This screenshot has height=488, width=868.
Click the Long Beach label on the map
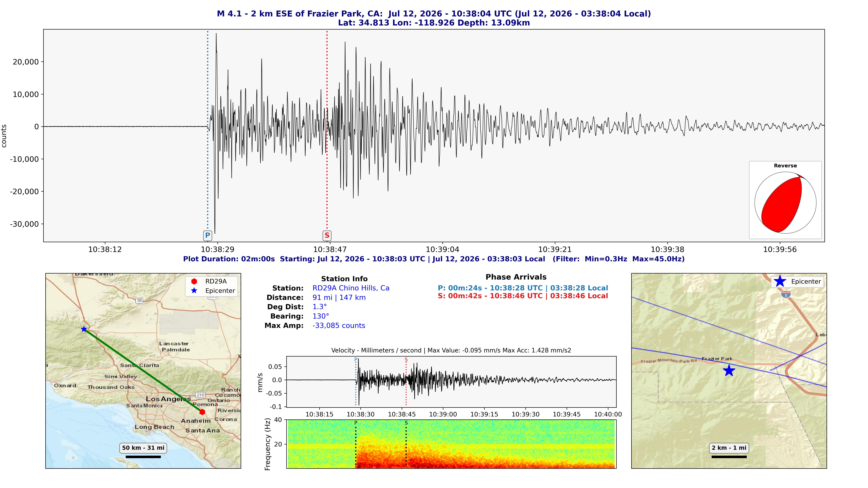[x=155, y=427]
